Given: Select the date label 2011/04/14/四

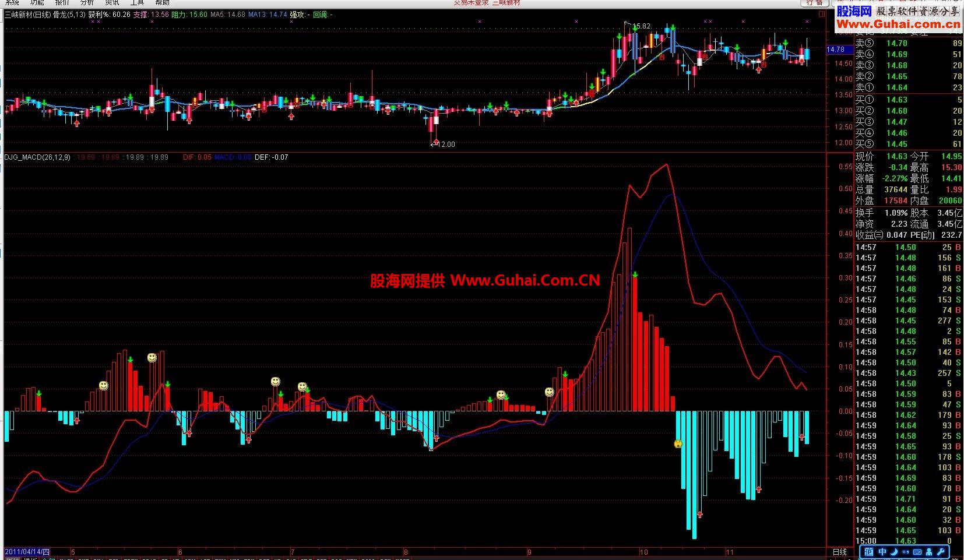Looking at the screenshot, I should pyautogui.click(x=27, y=552).
